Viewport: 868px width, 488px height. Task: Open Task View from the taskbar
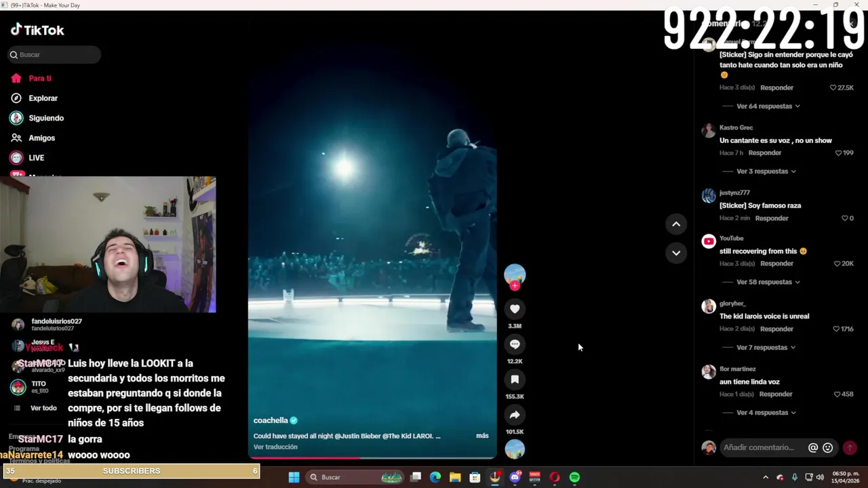pos(416,477)
